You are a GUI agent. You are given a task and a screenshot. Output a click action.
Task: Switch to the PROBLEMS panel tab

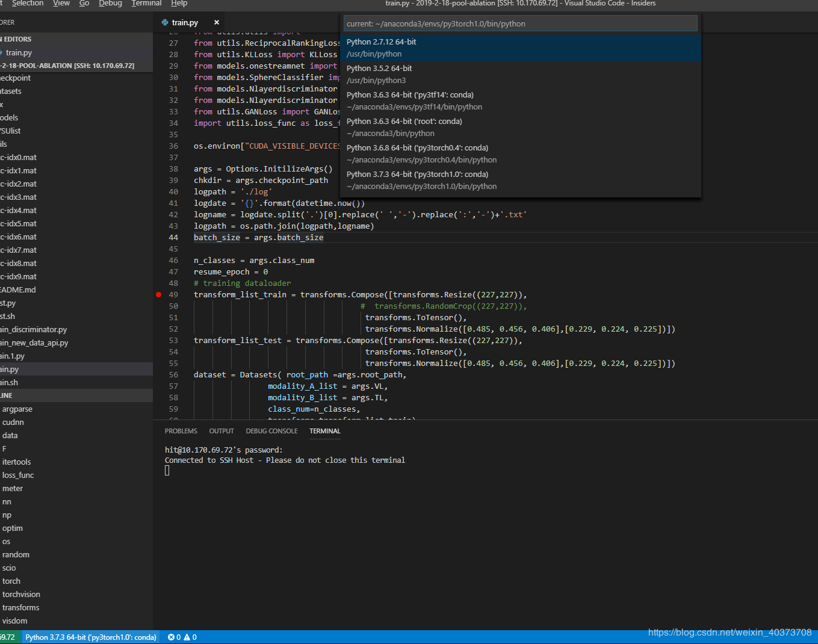click(x=181, y=431)
